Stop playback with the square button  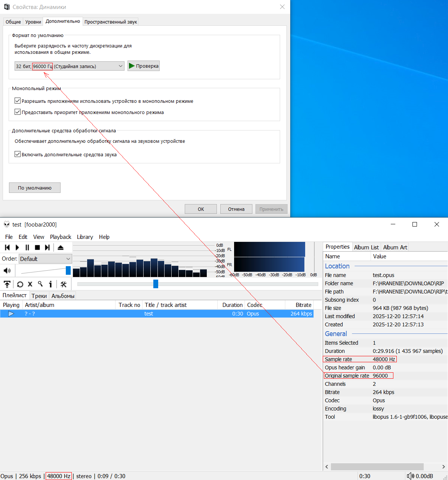click(37, 247)
